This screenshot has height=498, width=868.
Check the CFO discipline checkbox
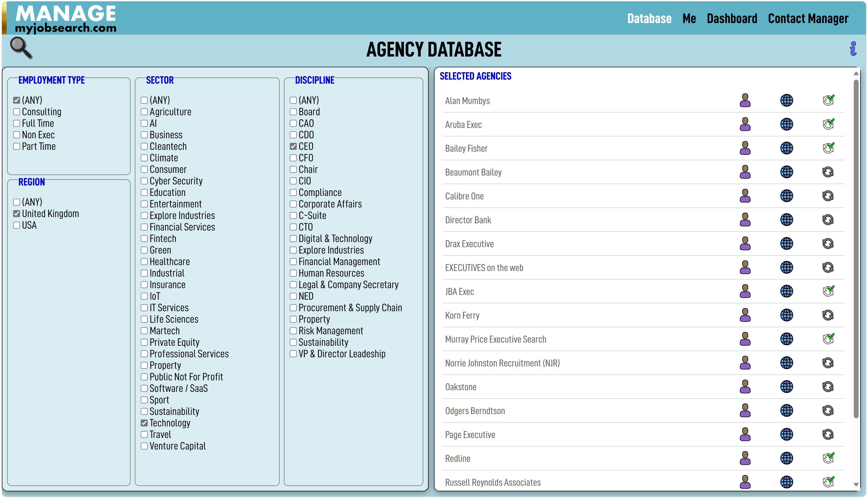click(x=293, y=158)
